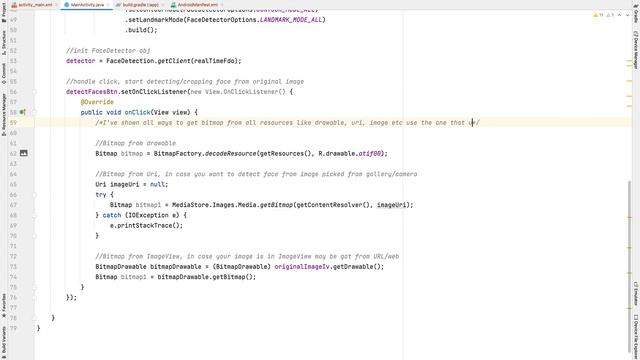Click the 'detector' variable on line 53
640x360 pixels.
tap(80, 61)
